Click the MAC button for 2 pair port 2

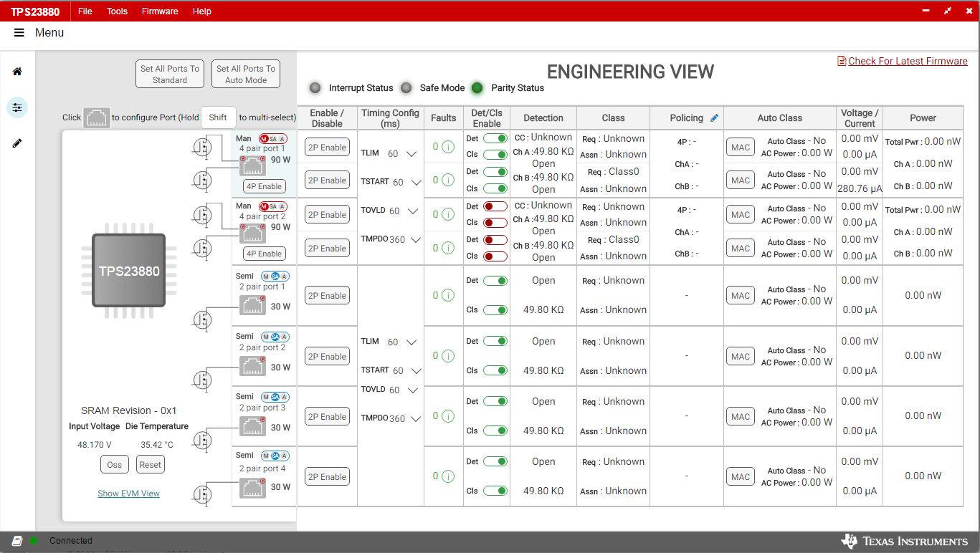click(x=741, y=356)
